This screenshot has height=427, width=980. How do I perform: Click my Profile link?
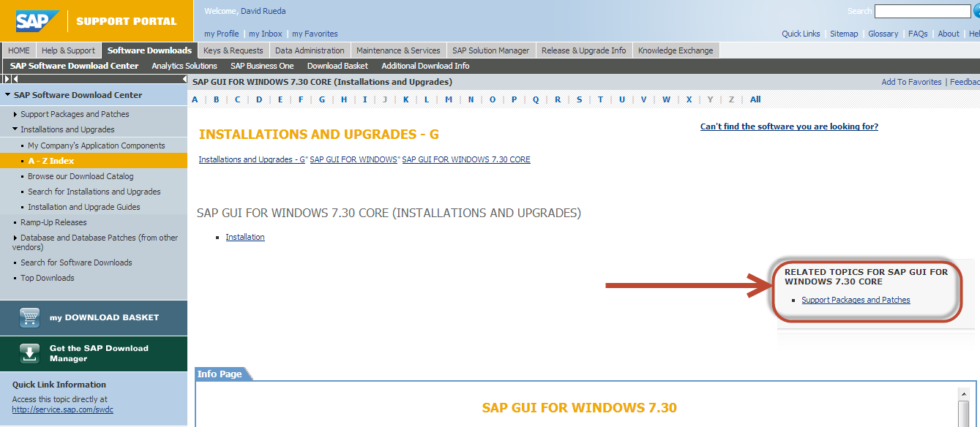222,34
